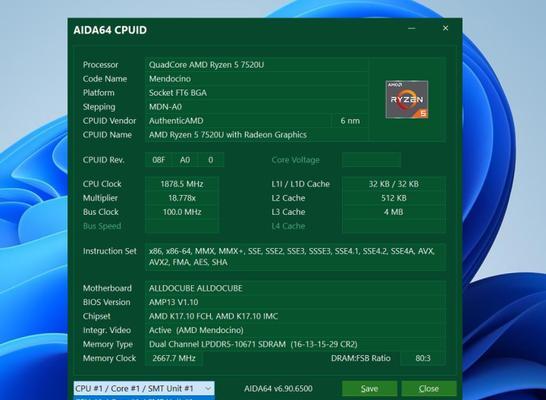Click the dropdown chevron next to SMT Unit #1

[208, 389]
